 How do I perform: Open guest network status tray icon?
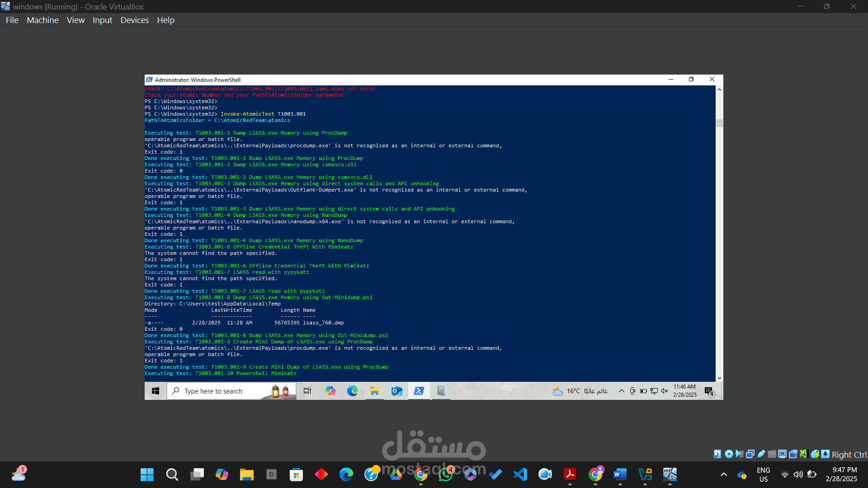(654, 391)
